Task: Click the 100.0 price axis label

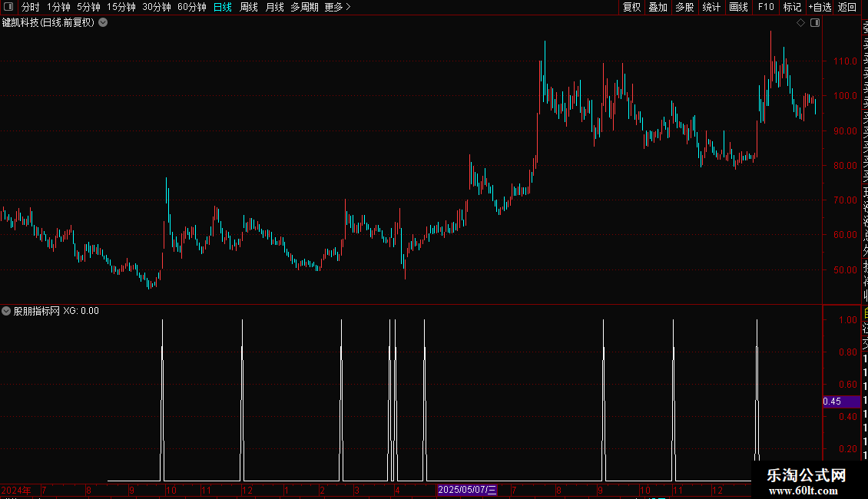Action: point(845,96)
